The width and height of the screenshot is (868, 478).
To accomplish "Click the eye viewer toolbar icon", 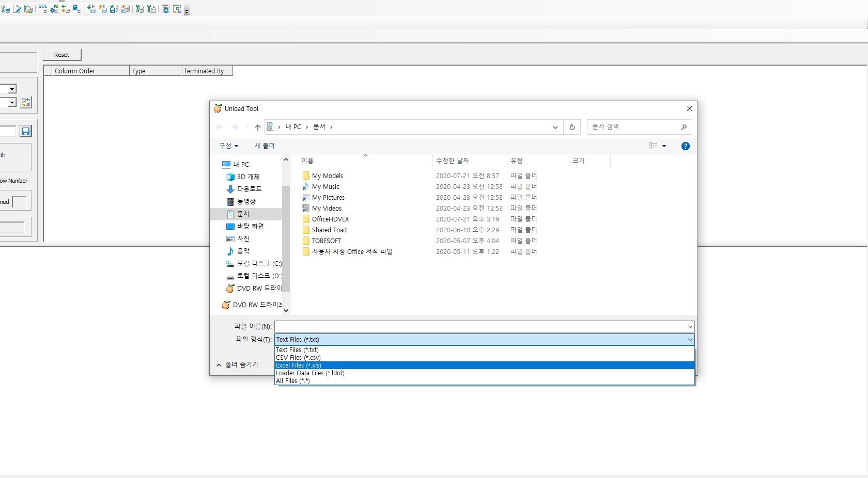I will 165,9.
